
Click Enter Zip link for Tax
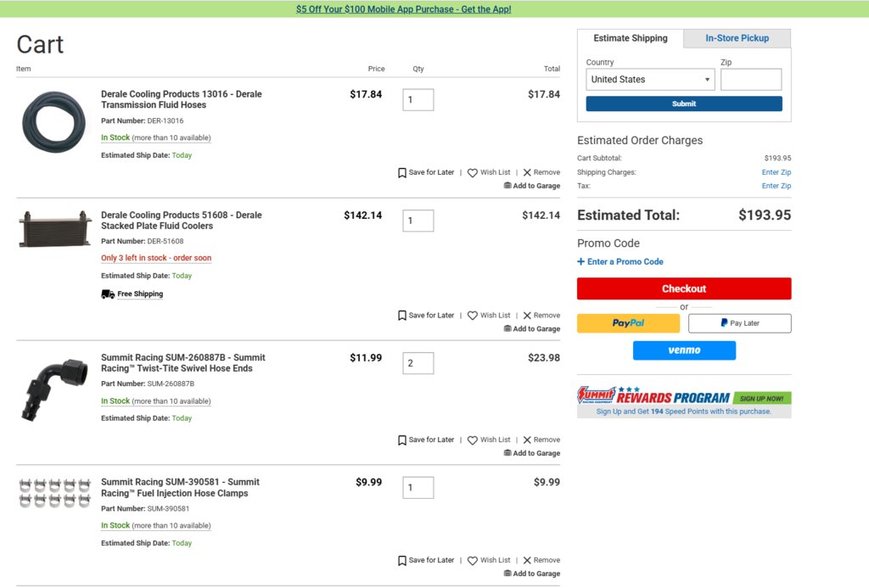(x=776, y=186)
